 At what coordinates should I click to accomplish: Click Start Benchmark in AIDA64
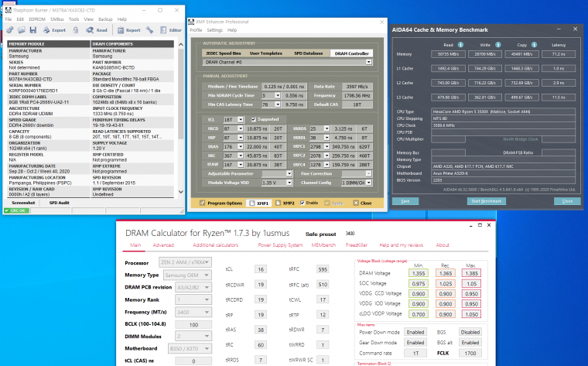coord(487,201)
